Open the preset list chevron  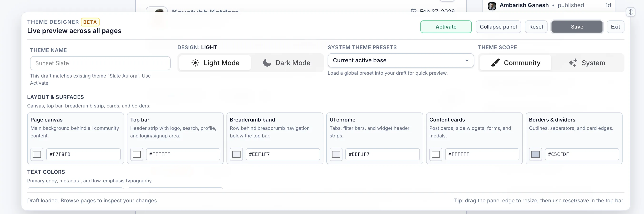[467, 60]
